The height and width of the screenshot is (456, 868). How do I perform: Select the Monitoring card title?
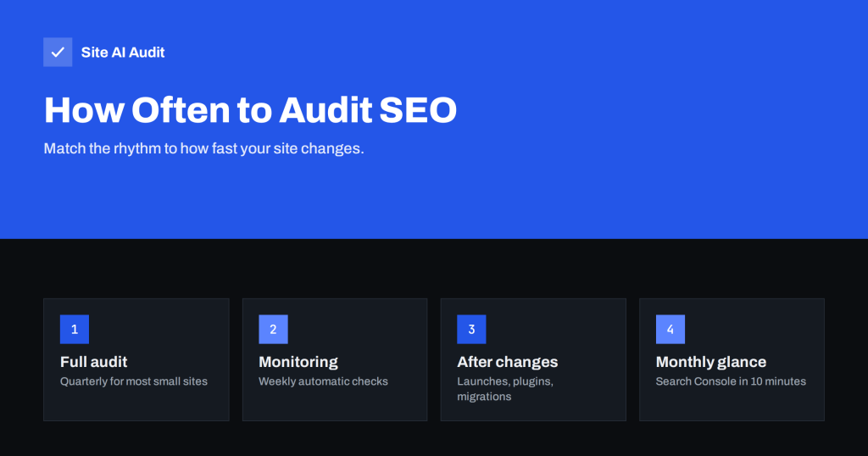pos(298,362)
